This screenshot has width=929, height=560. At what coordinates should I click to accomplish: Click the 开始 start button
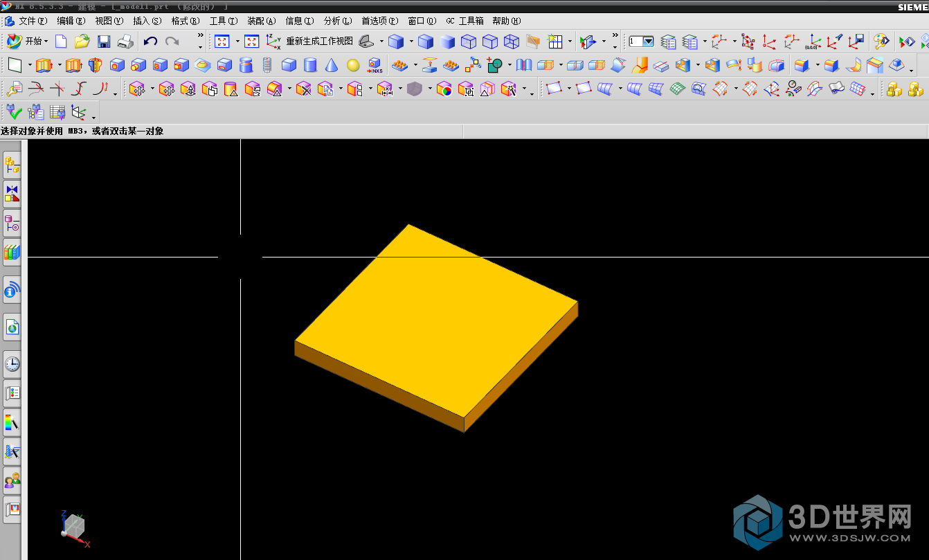click(27, 42)
